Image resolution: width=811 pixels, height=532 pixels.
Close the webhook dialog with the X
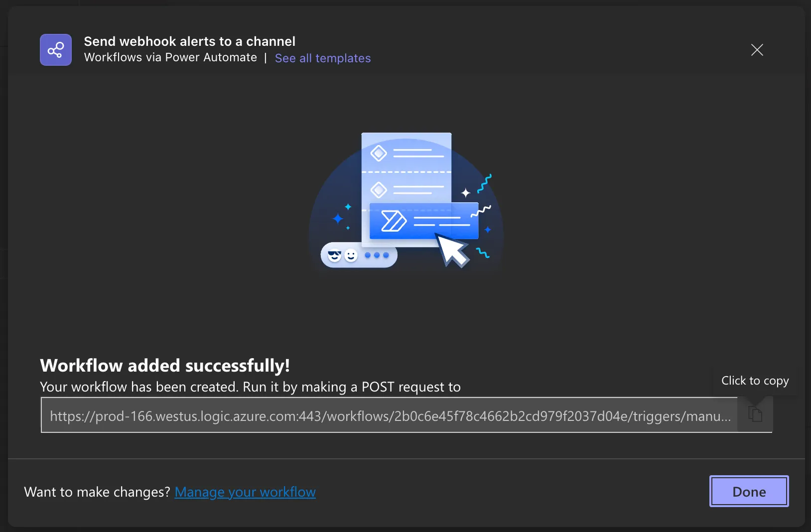757,50
